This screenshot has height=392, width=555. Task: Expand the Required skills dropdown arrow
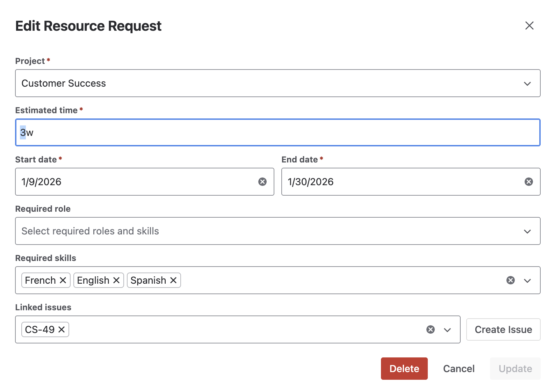pyautogui.click(x=527, y=280)
